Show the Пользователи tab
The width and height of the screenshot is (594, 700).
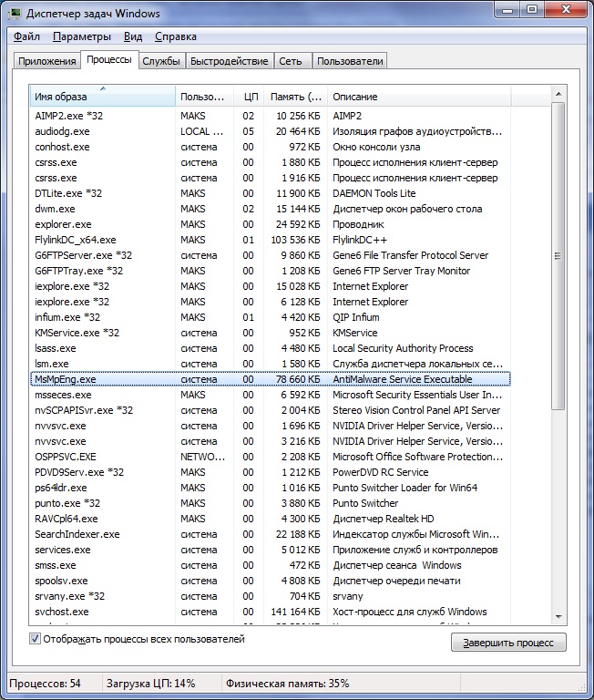(350, 61)
